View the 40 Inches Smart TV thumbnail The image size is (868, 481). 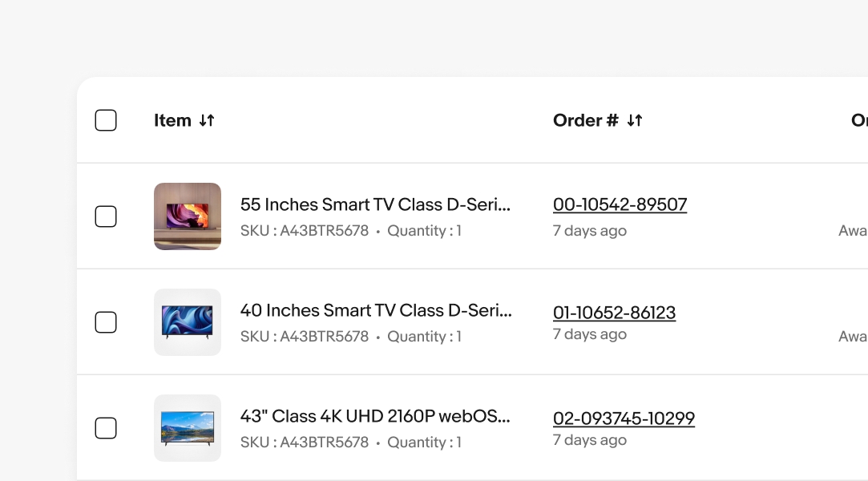click(187, 321)
